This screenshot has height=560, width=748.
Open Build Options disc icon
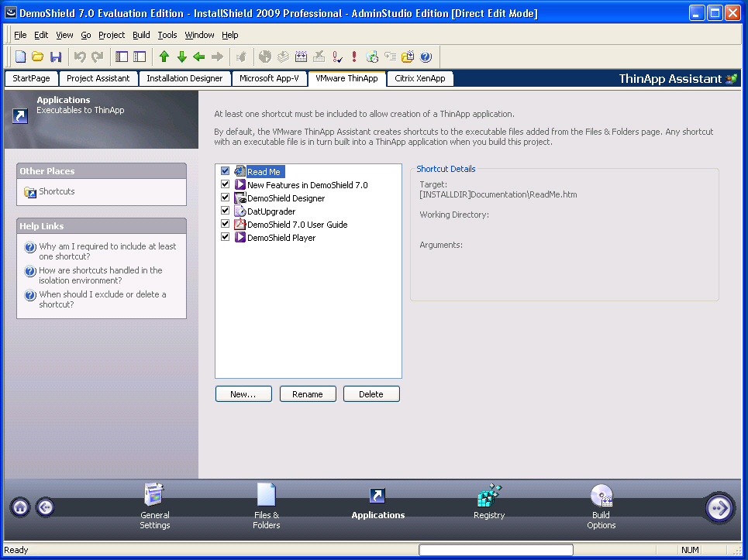coord(601,496)
